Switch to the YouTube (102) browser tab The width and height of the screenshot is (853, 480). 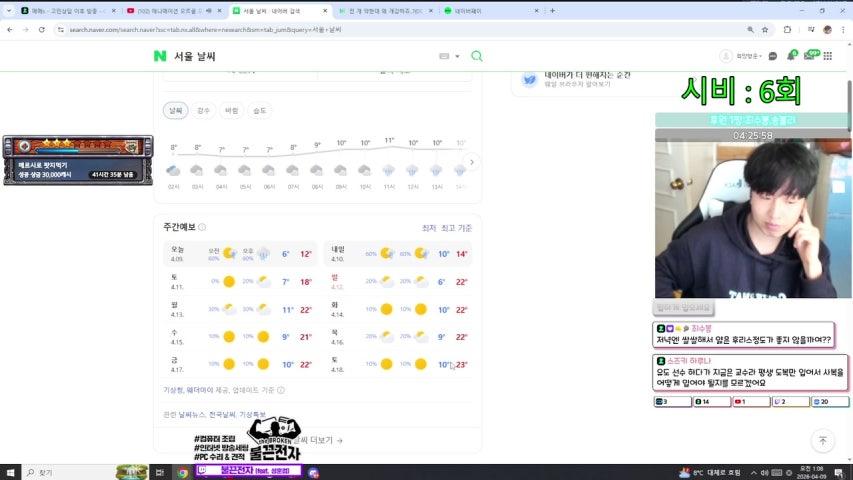[x=174, y=10]
